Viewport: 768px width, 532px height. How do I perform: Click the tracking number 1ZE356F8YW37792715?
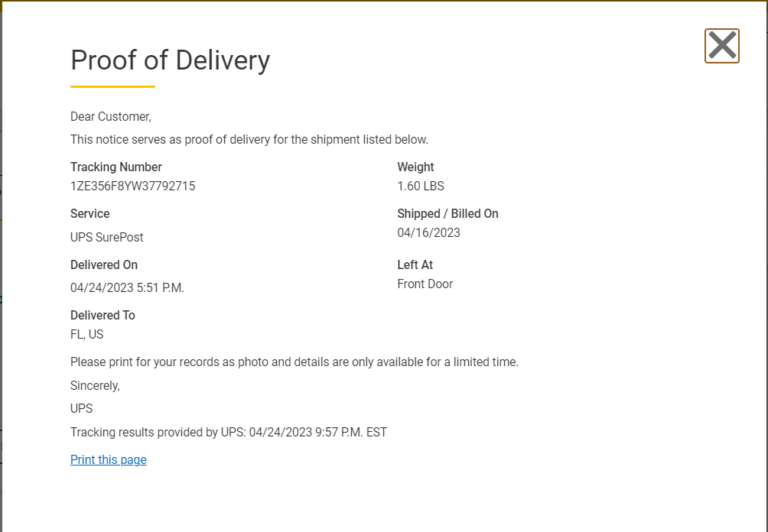click(133, 186)
